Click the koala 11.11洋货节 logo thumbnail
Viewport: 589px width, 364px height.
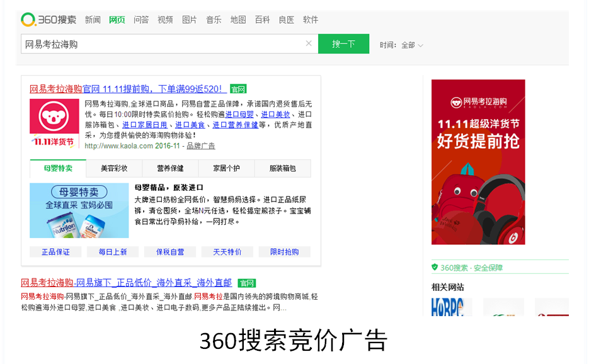click(x=54, y=123)
